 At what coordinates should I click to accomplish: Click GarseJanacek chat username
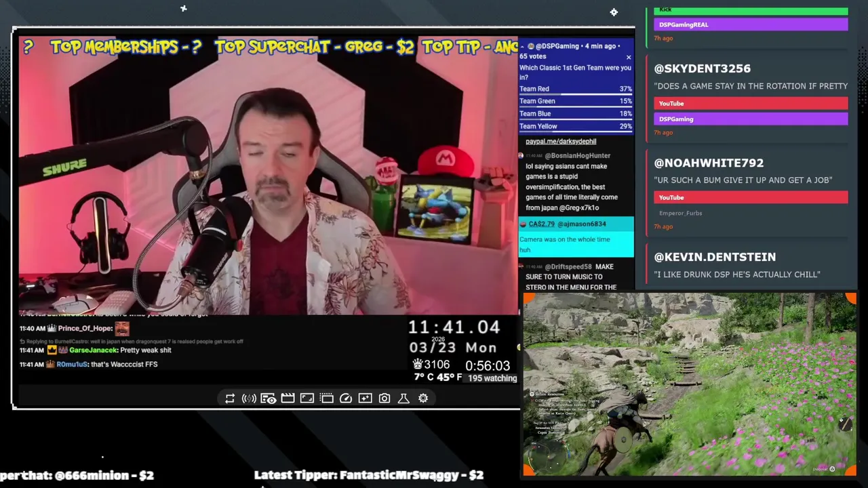click(94, 350)
